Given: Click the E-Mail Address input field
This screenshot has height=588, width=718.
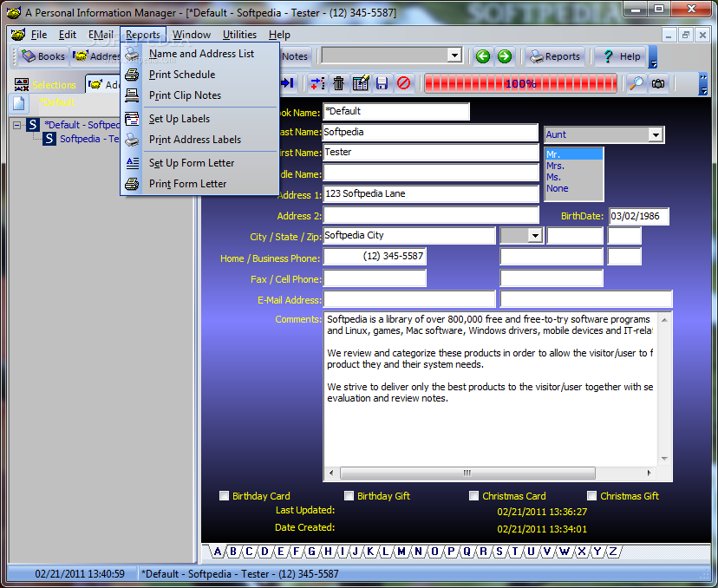Looking at the screenshot, I should pos(409,299).
